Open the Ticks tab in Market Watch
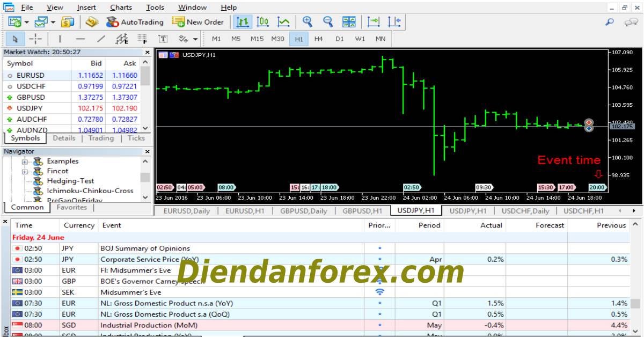Viewport: 644px width, 337px height. (x=136, y=138)
